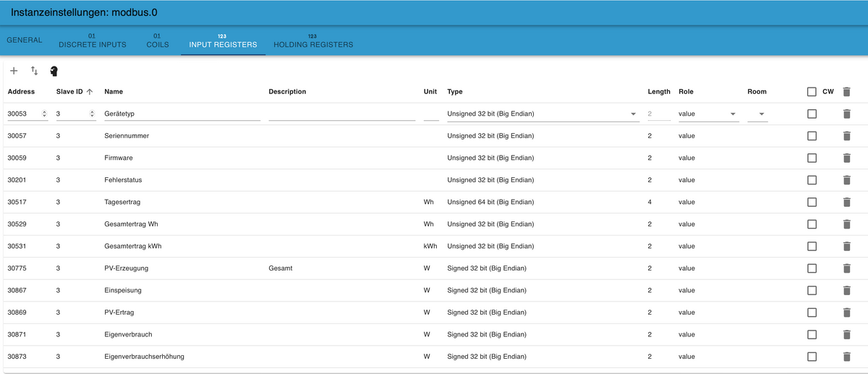
Task: Toggle the expert mode head icon
Action: [x=54, y=71]
